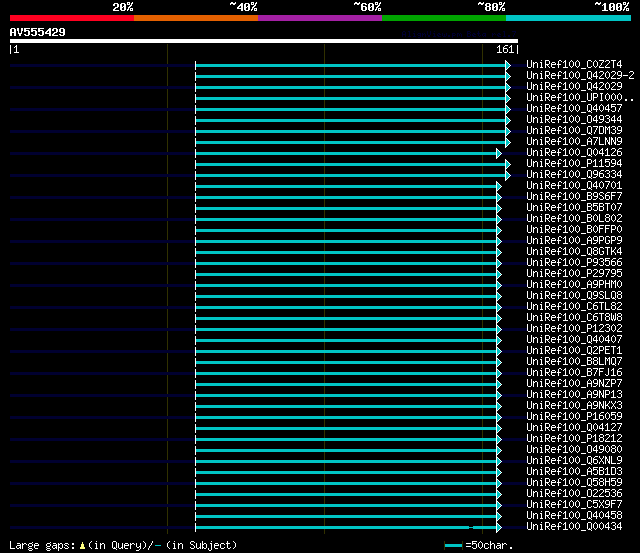Click UniRef100_A9PHM0 hit name
The height and width of the screenshot is (553, 640).
point(574,285)
